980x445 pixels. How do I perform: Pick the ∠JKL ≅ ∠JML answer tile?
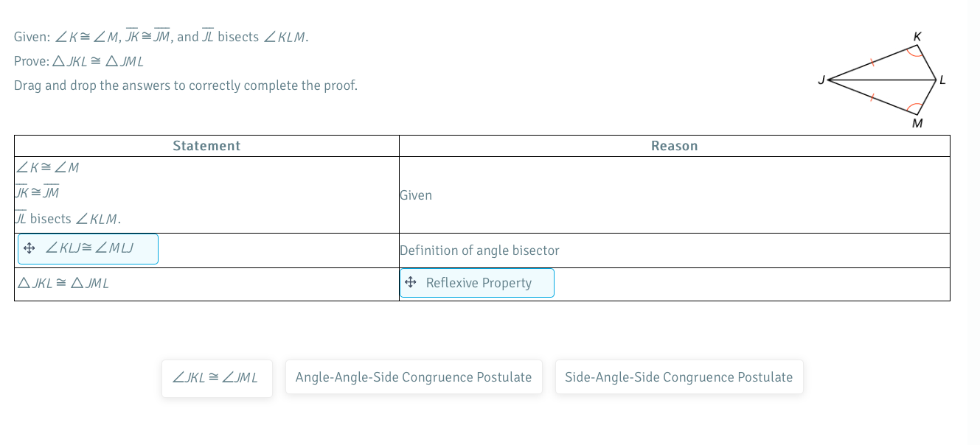click(x=217, y=376)
